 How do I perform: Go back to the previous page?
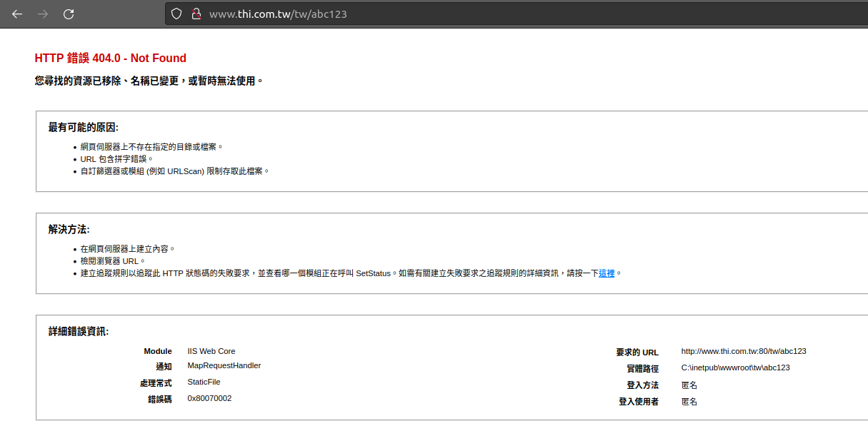pos(17,14)
